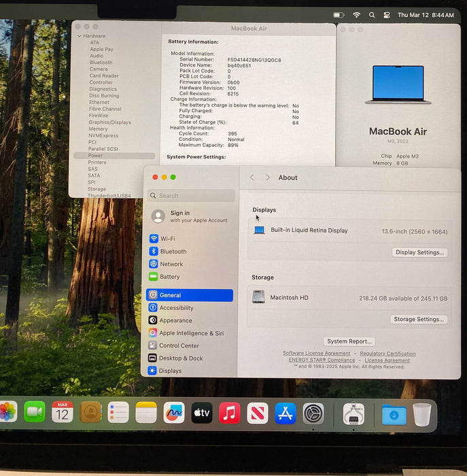Image resolution: width=467 pixels, height=476 pixels.
Task: Go forward in System Settings navigation
Action: tap(268, 177)
